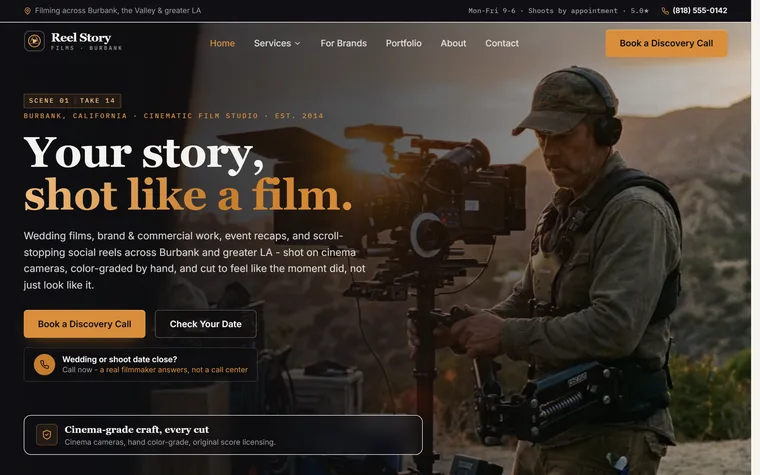Click 'Wedding or shoot date close?' heading
The image size is (760, 475).
tap(119, 359)
